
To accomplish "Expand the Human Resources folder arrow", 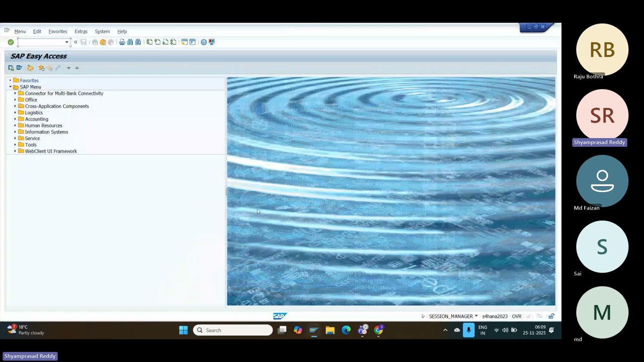I will [x=15, y=126].
